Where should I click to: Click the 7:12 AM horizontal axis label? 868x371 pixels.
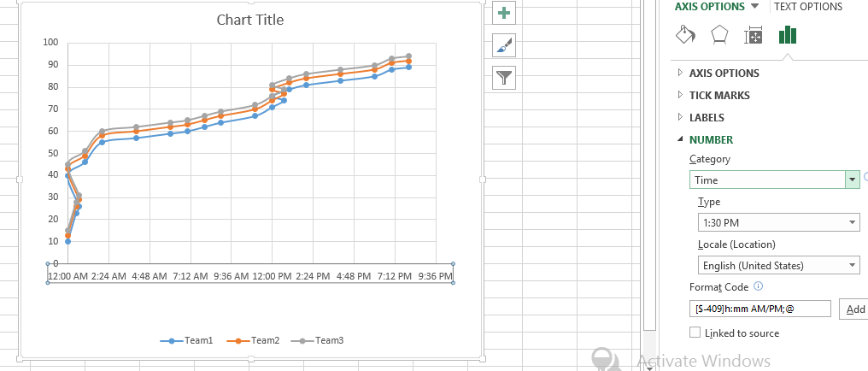click(190, 276)
